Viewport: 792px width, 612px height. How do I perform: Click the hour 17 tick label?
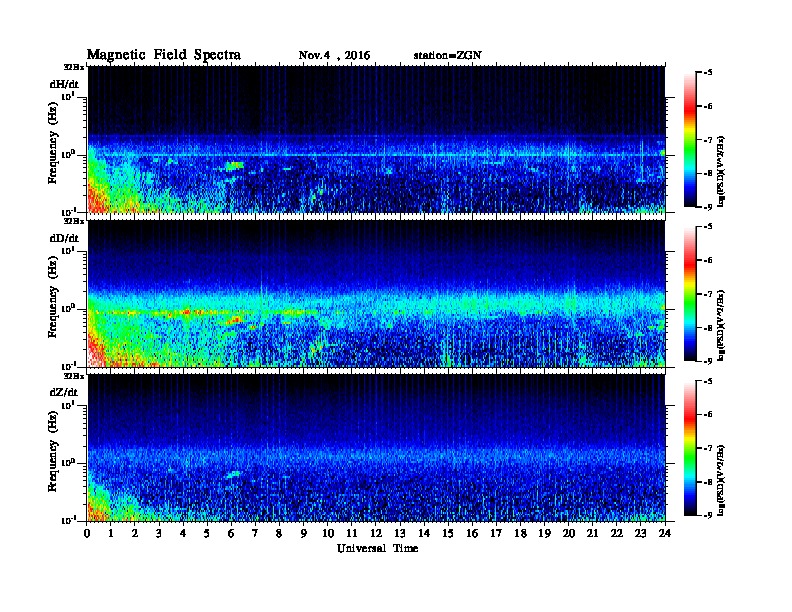497,533
